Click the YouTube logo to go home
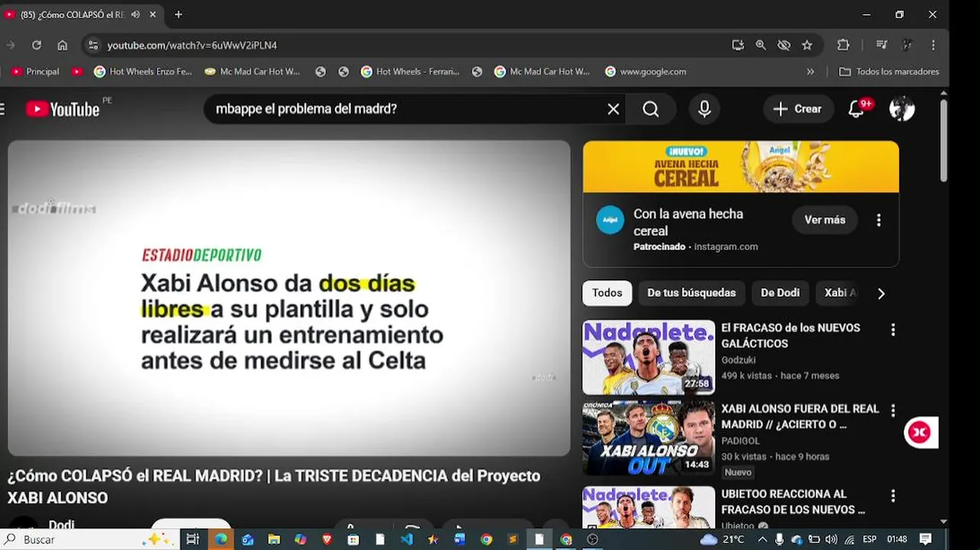The image size is (980, 550). [x=63, y=109]
